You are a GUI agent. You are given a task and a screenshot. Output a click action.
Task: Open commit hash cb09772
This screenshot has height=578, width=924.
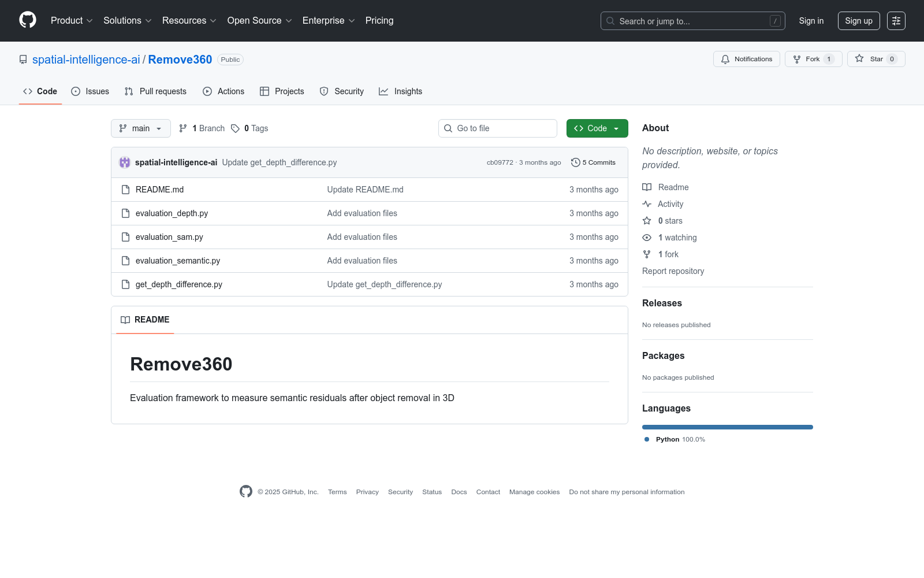click(500, 162)
